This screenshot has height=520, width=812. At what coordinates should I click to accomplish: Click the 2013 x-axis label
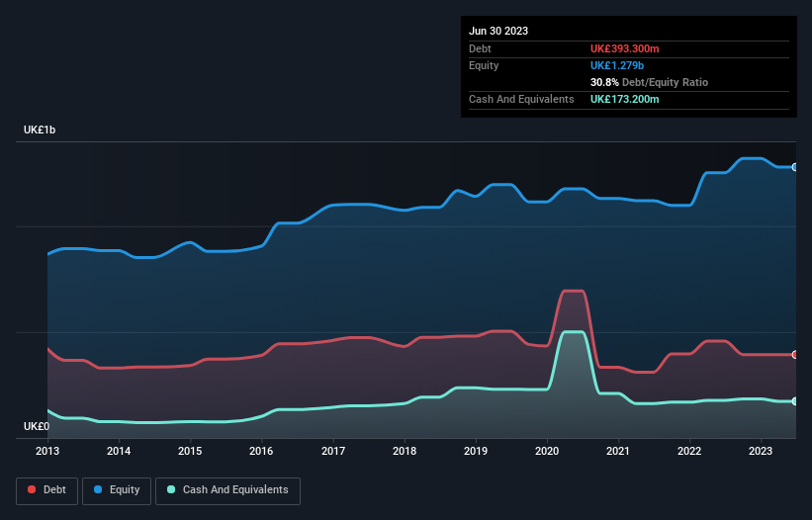[x=47, y=451]
